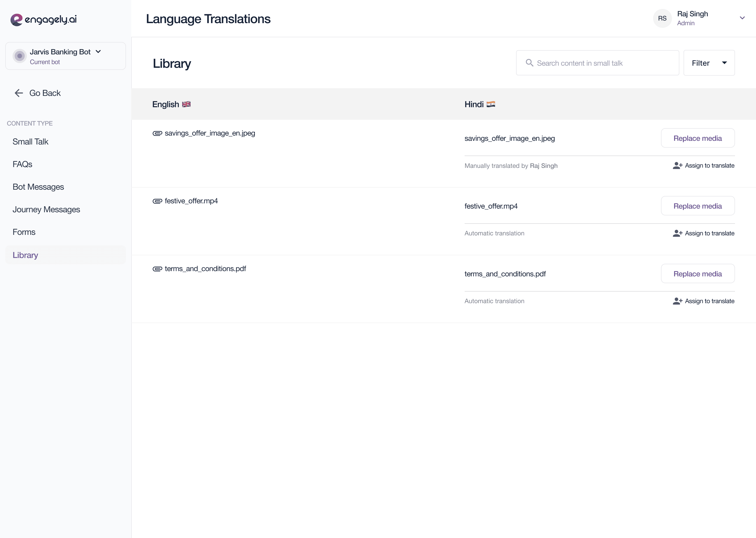
Task: Assign festive_offer.mp4 to translate
Action: pyautogui.click(x=703, y=233)
